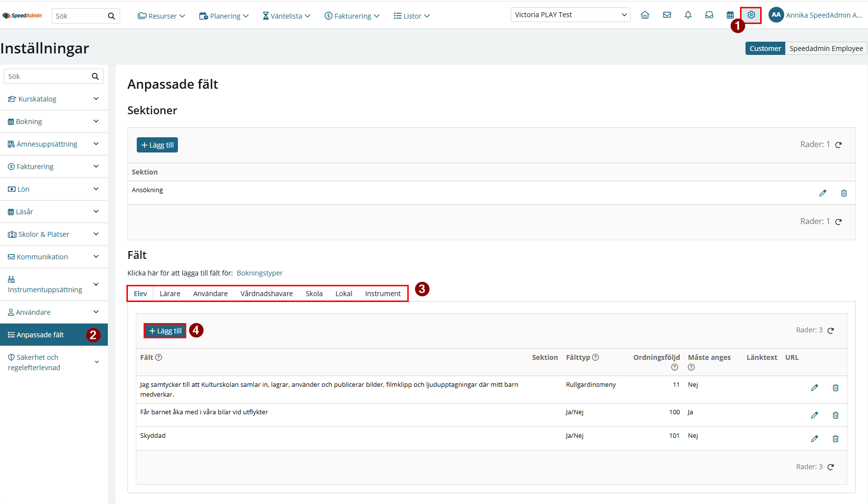Focus the settings sidebar Sök field

click(x=48, y=76)
